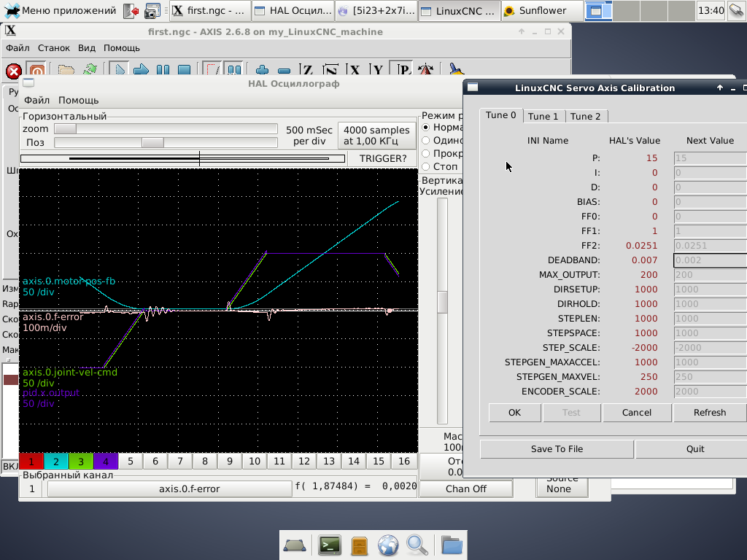Click the clear live plot brush icon
This screenshot has width=747, height=560.
click(456, 71)
